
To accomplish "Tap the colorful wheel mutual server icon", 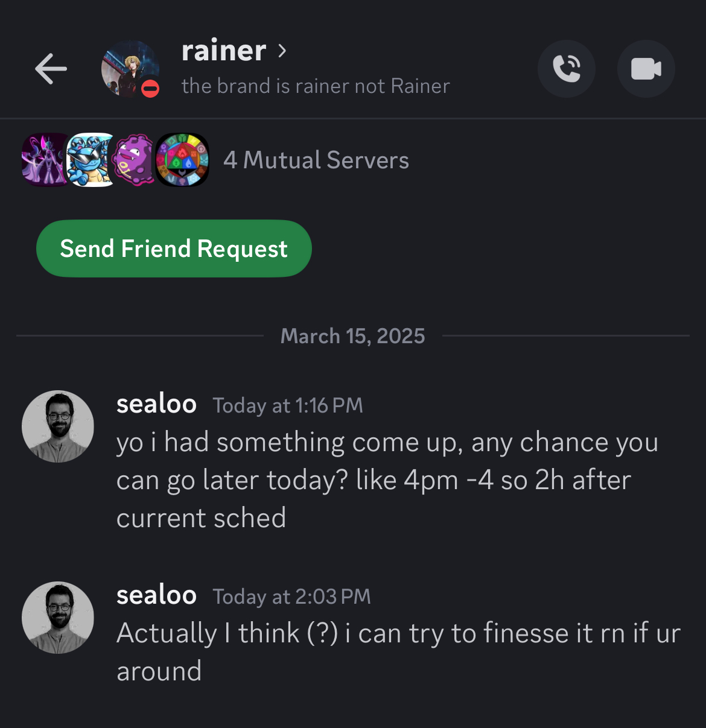I will (x=182, y=160).
